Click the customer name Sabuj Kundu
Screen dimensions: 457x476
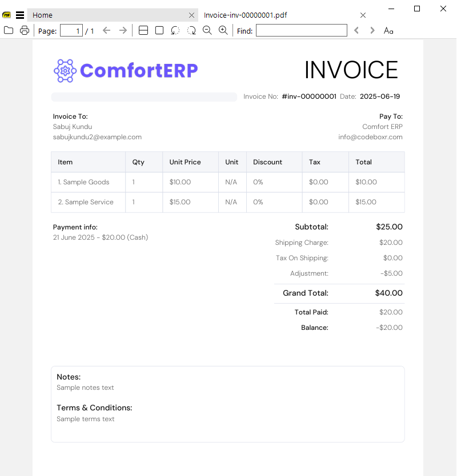(x=73, y=127)
